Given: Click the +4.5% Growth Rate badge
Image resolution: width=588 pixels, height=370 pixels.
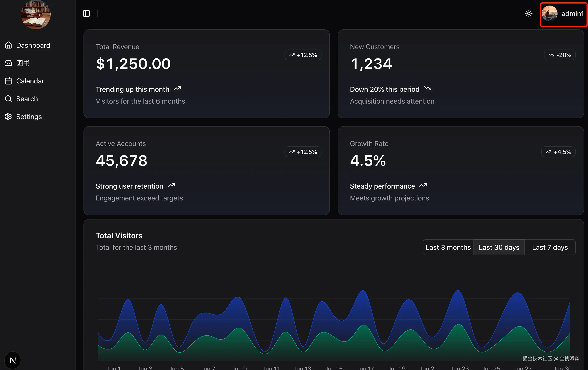Looking at the screenshot, I should tap(558, 152).
